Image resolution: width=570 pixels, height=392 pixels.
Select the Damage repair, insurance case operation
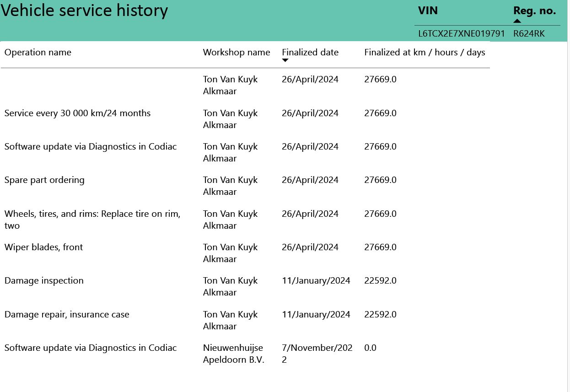pos(67,314)
